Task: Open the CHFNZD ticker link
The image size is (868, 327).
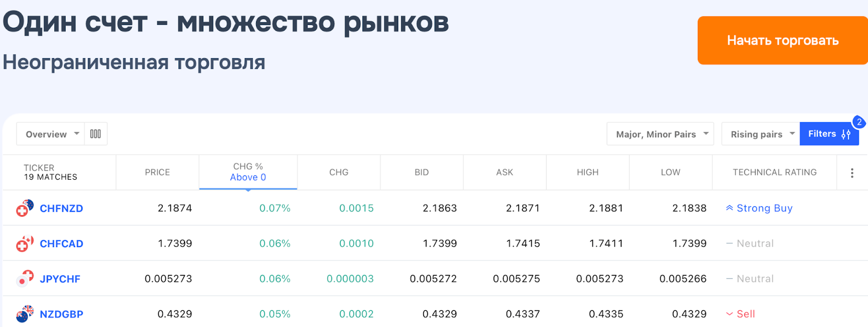Action: coord(61,209)
